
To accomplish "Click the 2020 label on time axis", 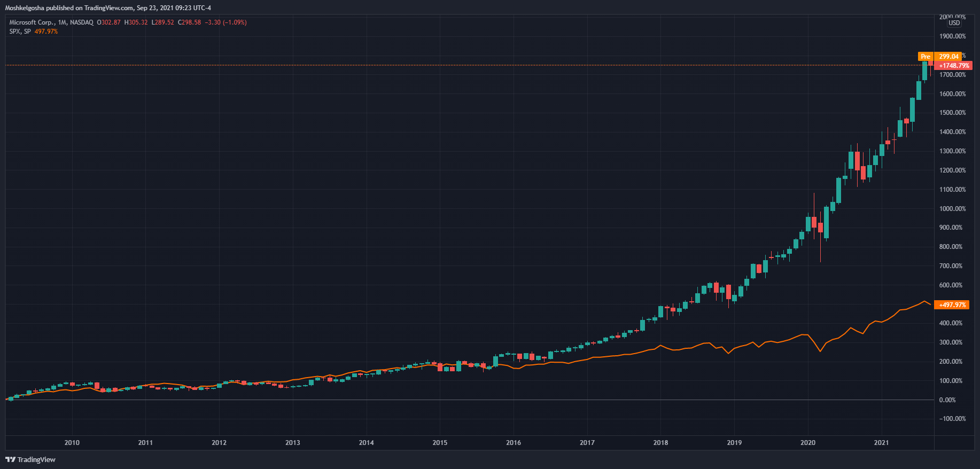I will coord(807,443).
